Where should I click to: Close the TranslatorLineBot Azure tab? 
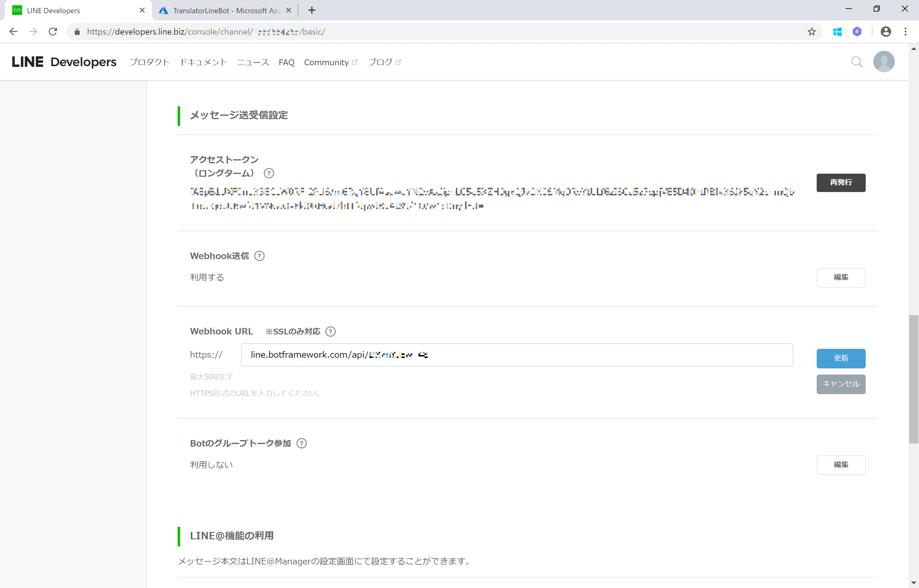tap(289, 10)
